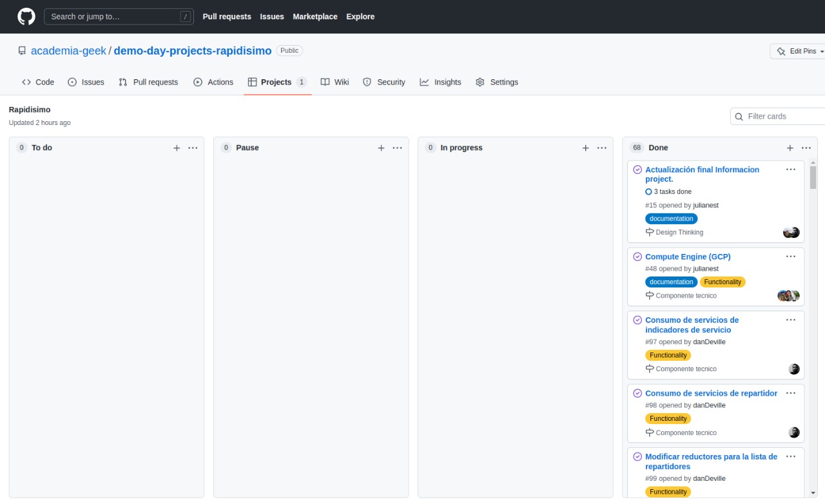Click status icon on Consumo de servicios de repartidor
The height and width of the screenshot is (504, 825).
coord(637,393)
